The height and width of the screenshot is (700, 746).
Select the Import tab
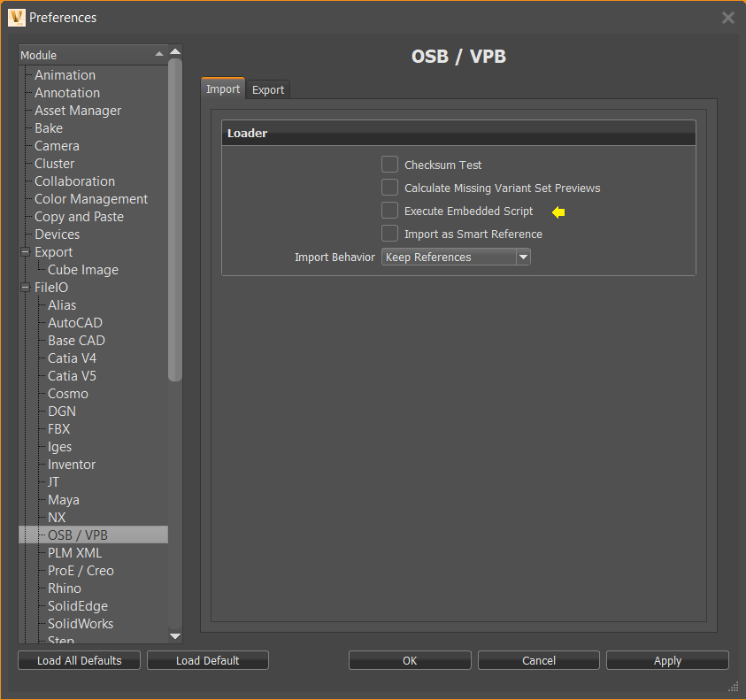[x=222, y=88]
